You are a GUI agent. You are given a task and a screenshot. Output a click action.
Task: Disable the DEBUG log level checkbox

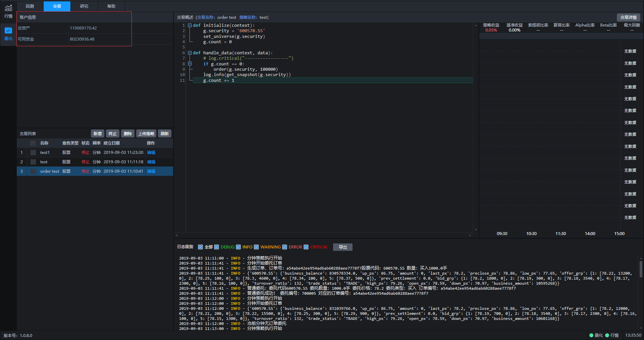[217, 247]
